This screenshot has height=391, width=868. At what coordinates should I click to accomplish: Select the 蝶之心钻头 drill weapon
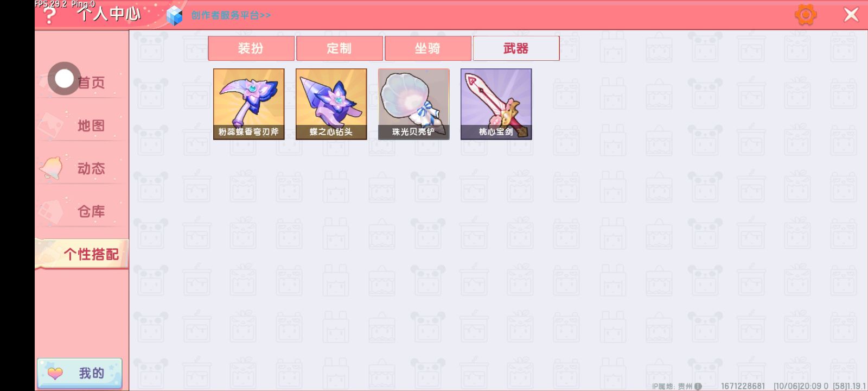[331, 104]
